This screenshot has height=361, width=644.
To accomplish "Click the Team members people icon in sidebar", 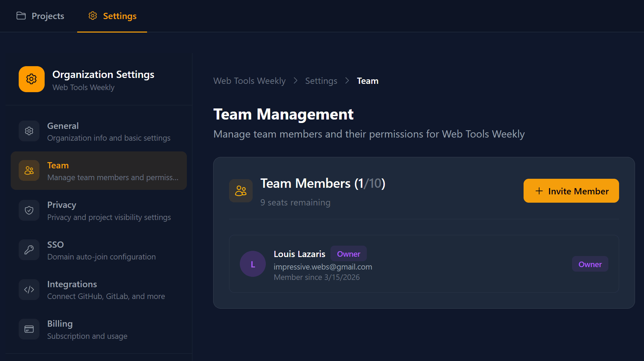I will [x=29, y=170].
